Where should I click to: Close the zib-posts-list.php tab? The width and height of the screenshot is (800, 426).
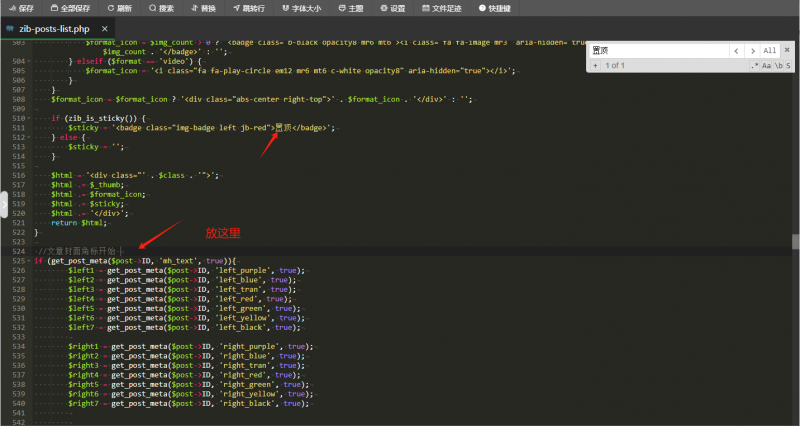[x=105, y=29]
